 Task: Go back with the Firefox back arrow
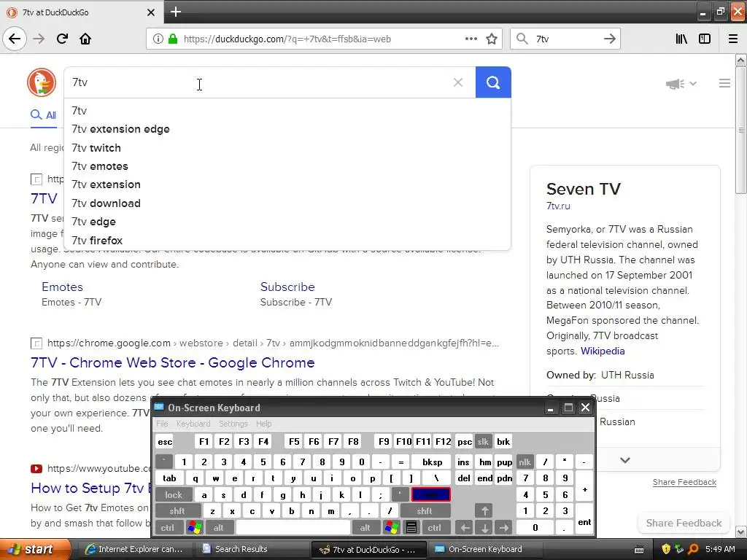click(15, 39)
